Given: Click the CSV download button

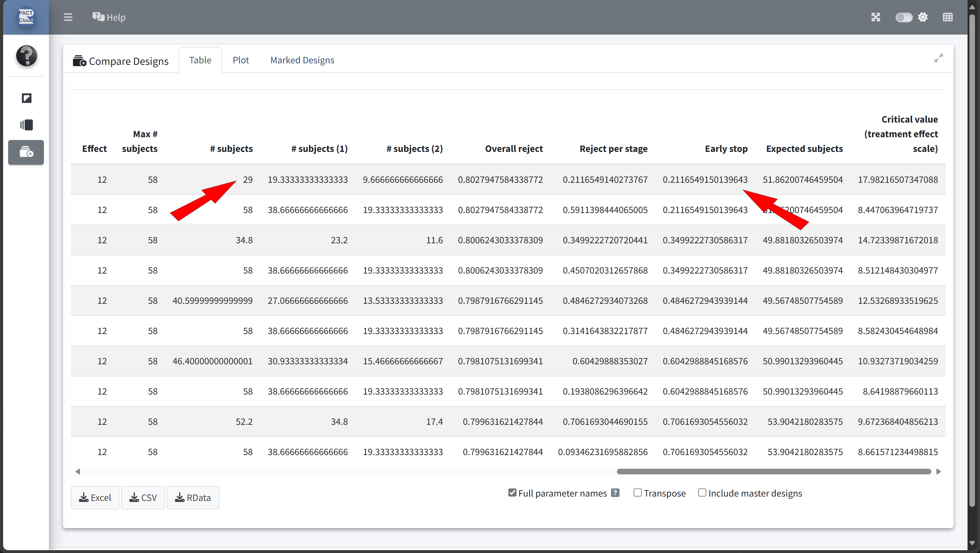Looking at the screenshot, I should point(143,497).
